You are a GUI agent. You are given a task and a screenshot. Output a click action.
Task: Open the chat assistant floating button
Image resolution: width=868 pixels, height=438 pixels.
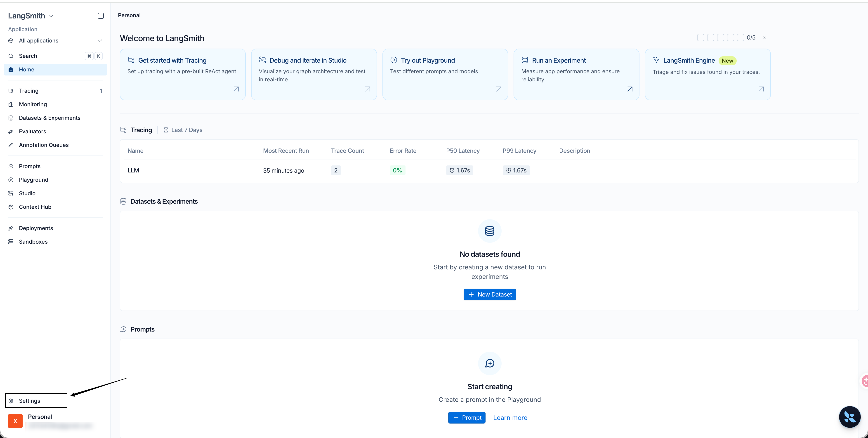click(x=849, y=417)
